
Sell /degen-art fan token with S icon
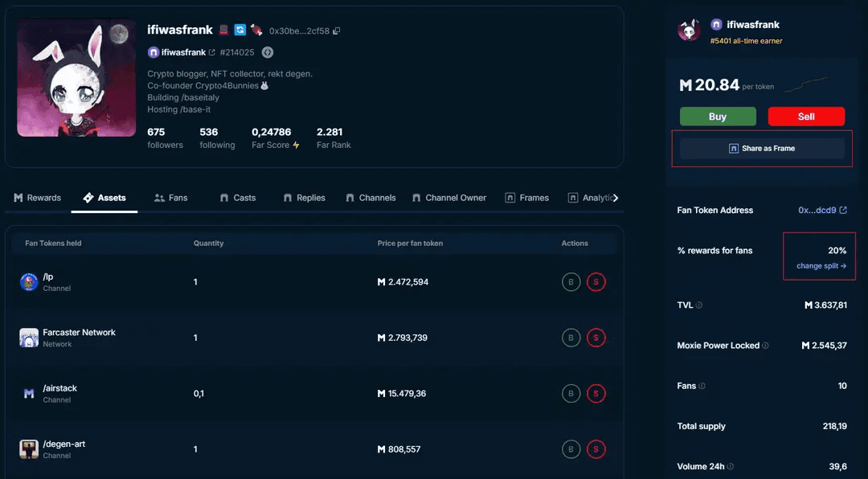596,449
